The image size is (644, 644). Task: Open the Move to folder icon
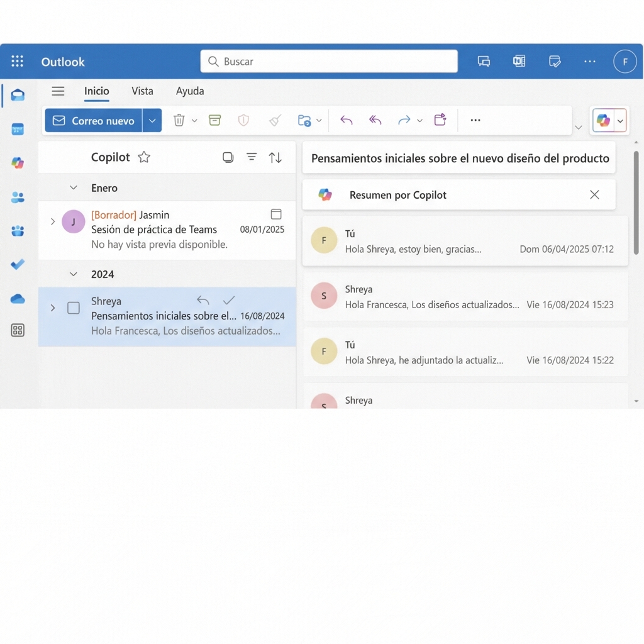click(x=306, y=120)
